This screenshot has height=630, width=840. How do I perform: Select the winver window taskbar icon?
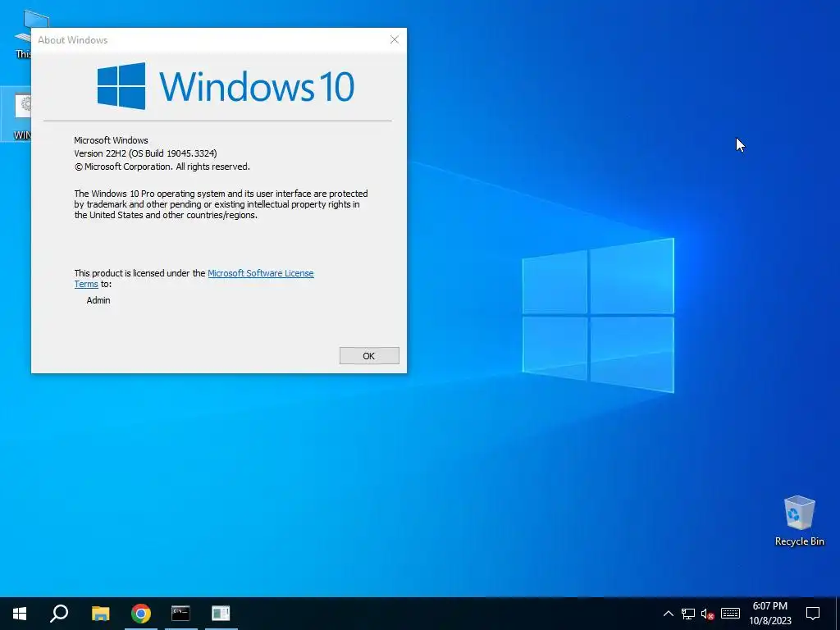point(221,614)
